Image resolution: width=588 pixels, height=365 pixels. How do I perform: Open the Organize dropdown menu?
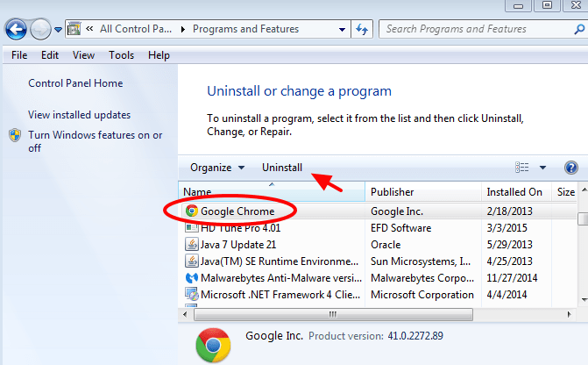pyautogui.click(x=217, y=168)
